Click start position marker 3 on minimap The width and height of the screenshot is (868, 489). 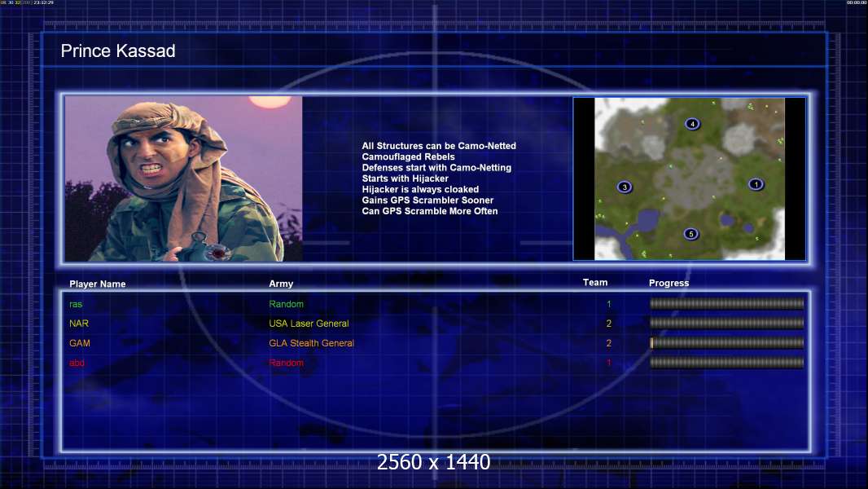[x=625, y=187]
